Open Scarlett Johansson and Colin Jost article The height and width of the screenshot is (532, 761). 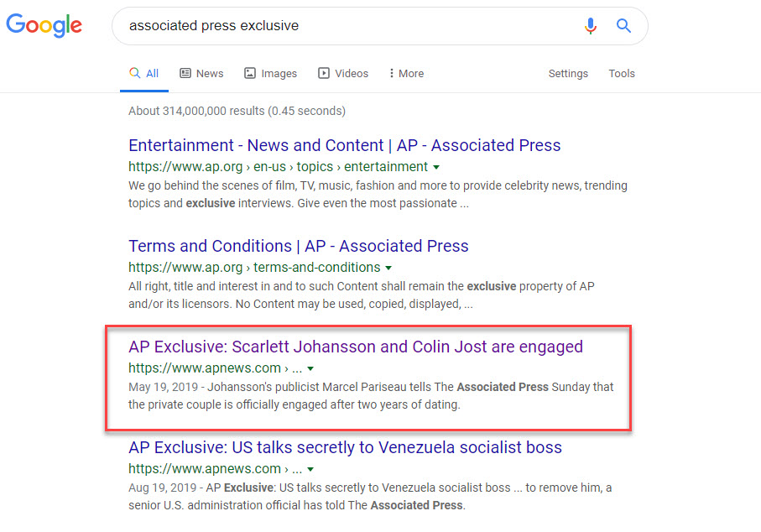pos(355,347)
